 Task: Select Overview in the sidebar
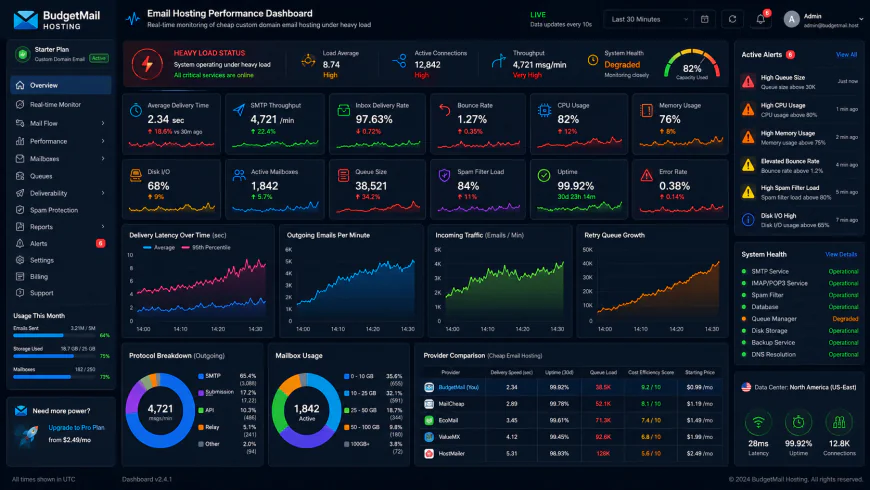pyautogui.click(x=60, y=85)
